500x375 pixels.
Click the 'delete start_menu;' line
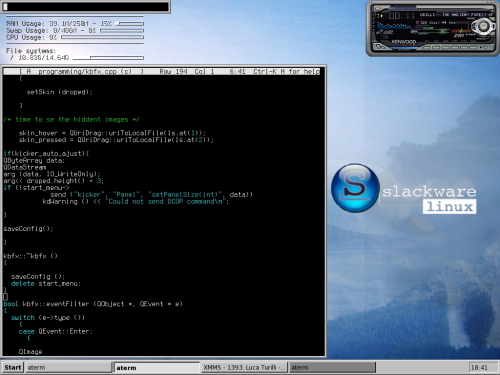(x=46, y=283)
